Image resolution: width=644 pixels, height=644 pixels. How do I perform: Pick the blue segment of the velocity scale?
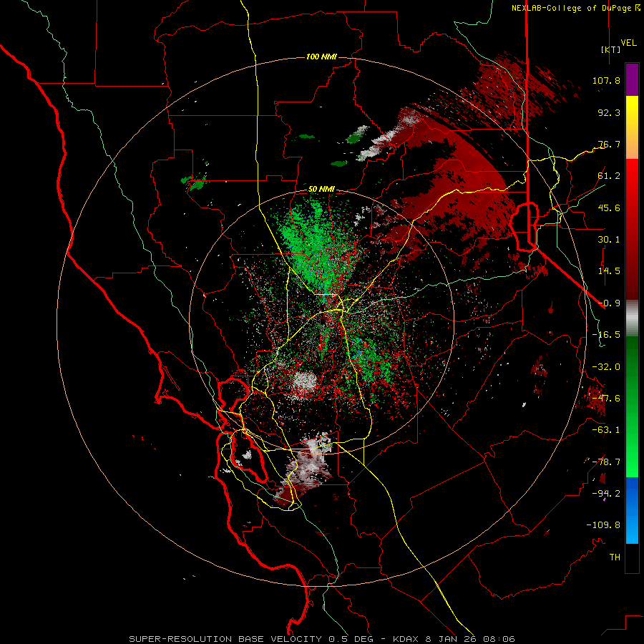[632, 510]
